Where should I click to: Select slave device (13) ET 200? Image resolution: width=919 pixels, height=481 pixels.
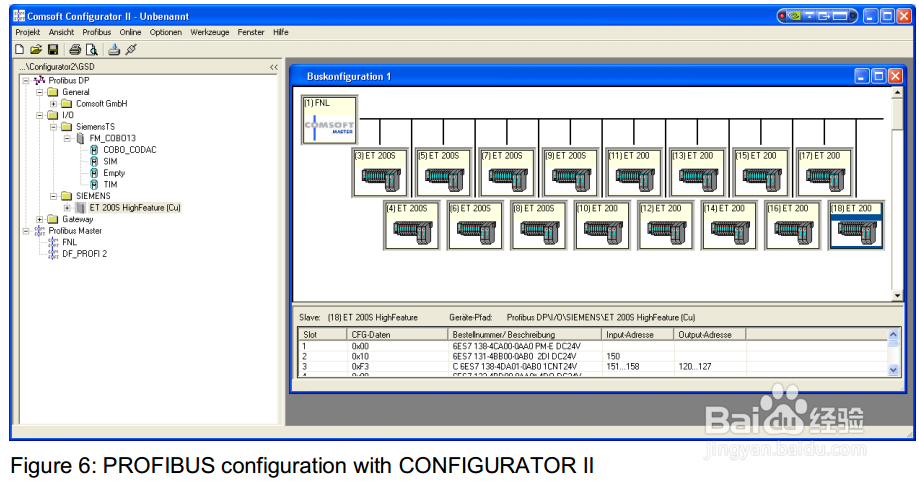coord(698,172)
